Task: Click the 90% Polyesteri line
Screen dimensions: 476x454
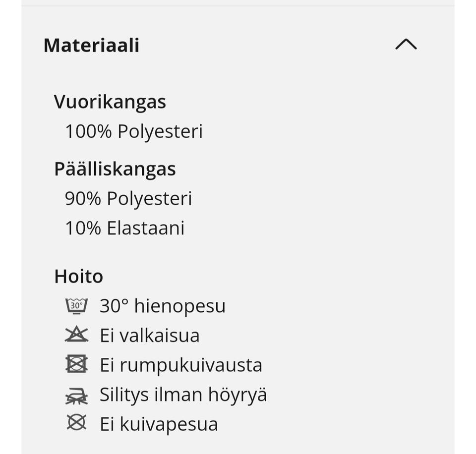Action: [x=129, y=198]
